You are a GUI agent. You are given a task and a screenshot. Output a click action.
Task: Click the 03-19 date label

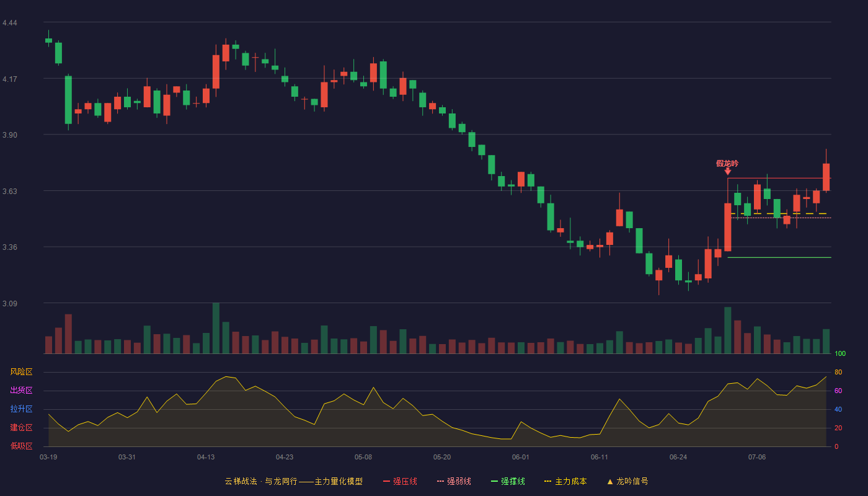tap(48, 457)
